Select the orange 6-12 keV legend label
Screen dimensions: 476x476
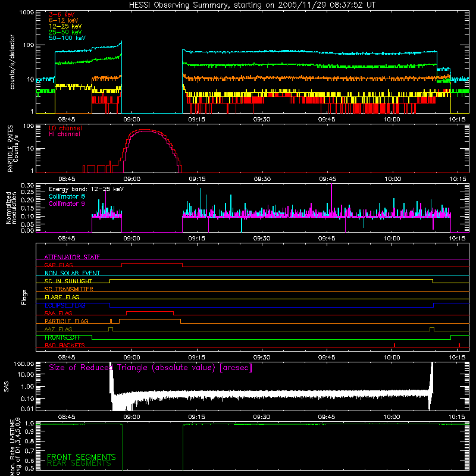(64, 20)
